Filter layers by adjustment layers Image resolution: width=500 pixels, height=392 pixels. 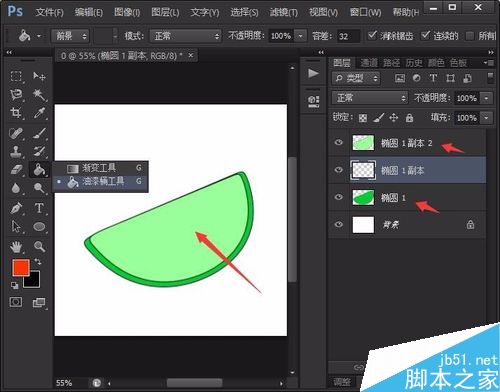pyautogui.click(x=416, y=78)
